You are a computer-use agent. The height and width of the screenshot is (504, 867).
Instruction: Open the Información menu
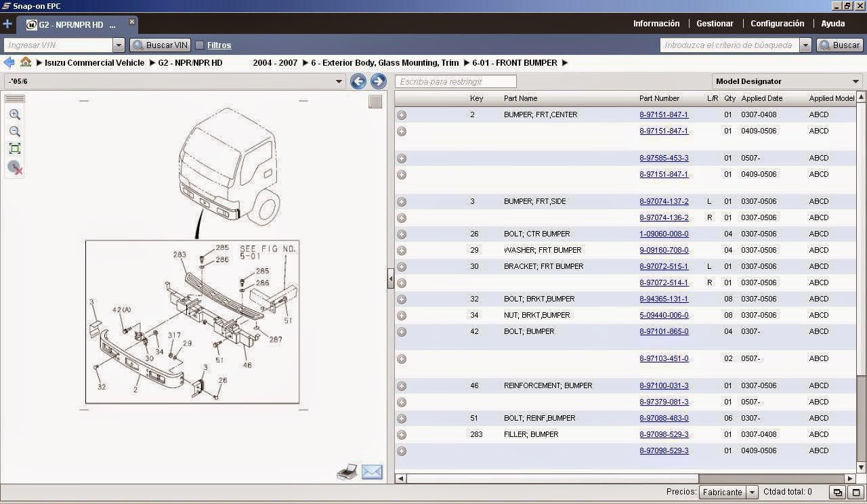[x=656, y=24]
